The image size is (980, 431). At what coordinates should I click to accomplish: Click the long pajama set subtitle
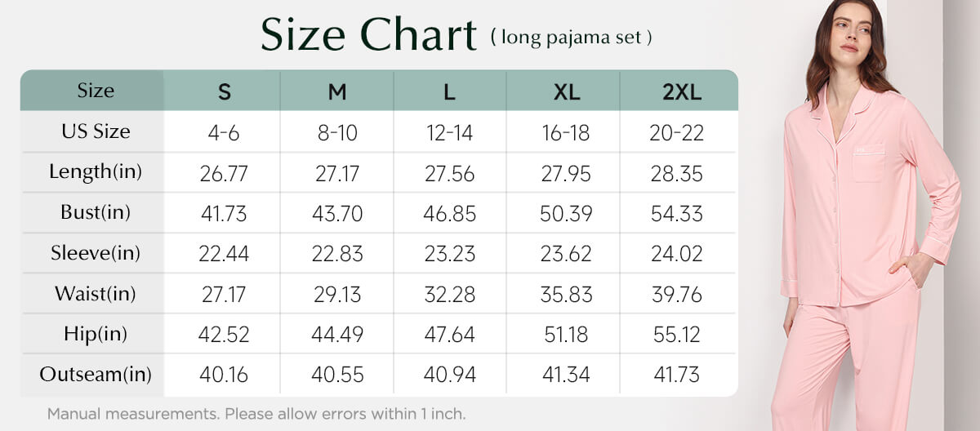(572, 37)
